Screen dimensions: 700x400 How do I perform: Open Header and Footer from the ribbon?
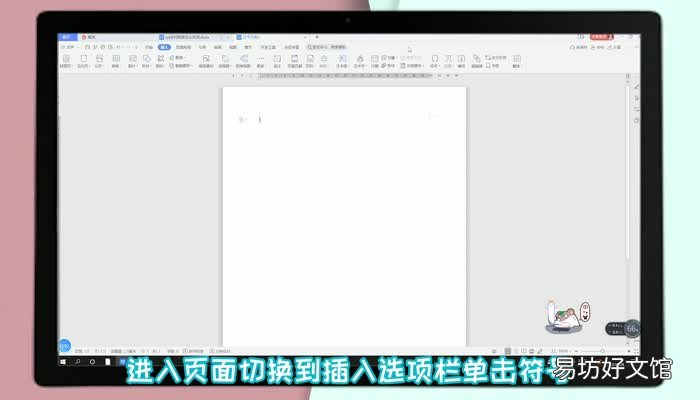pyautogui.click(x=295, y=61)
